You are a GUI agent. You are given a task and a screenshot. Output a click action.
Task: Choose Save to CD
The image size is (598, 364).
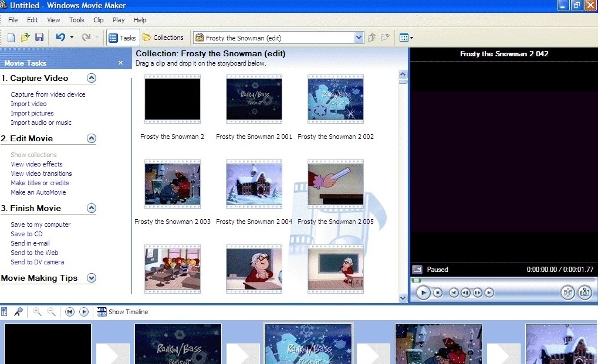coord(26,234)
